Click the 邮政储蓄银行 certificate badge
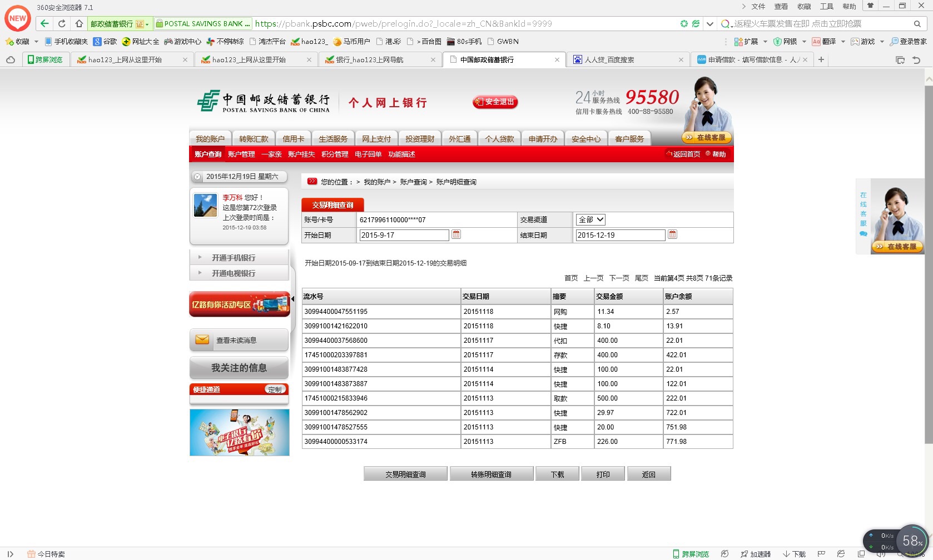The image size is (933, 560). [x=120, y=24]
